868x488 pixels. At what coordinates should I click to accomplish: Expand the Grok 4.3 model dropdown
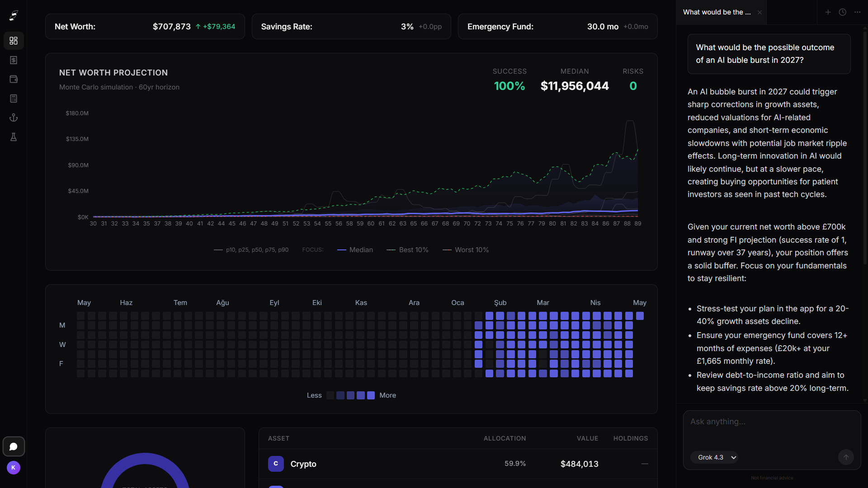714,457
